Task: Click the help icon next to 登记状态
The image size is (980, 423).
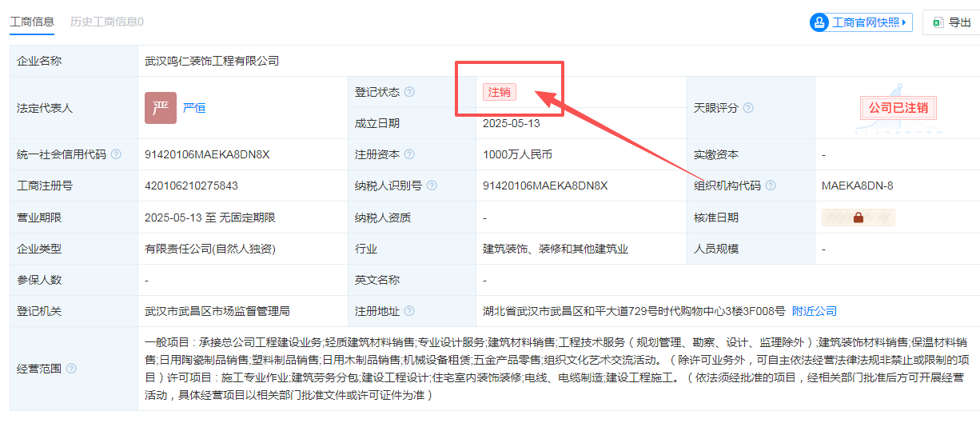Action: 409,92
